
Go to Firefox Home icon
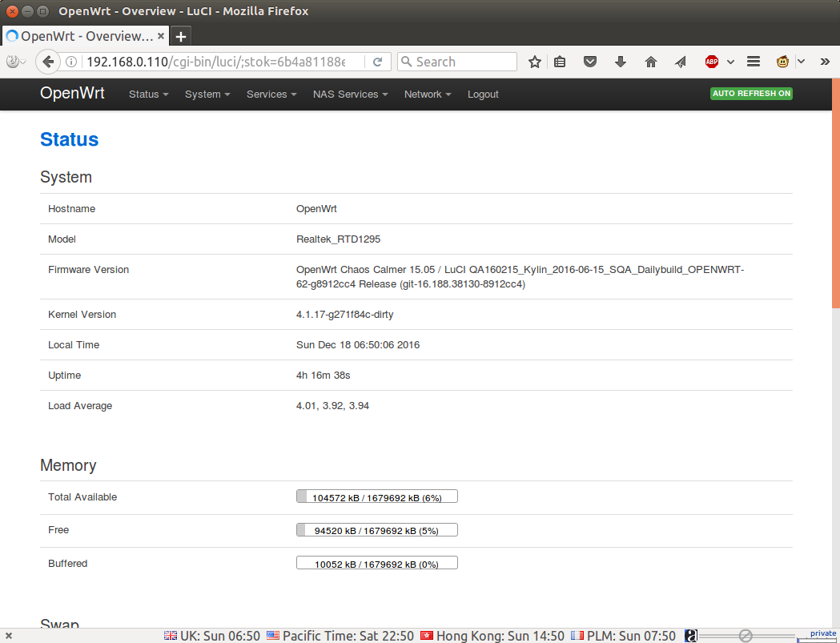pyautogui.click(x=651, y=62)
